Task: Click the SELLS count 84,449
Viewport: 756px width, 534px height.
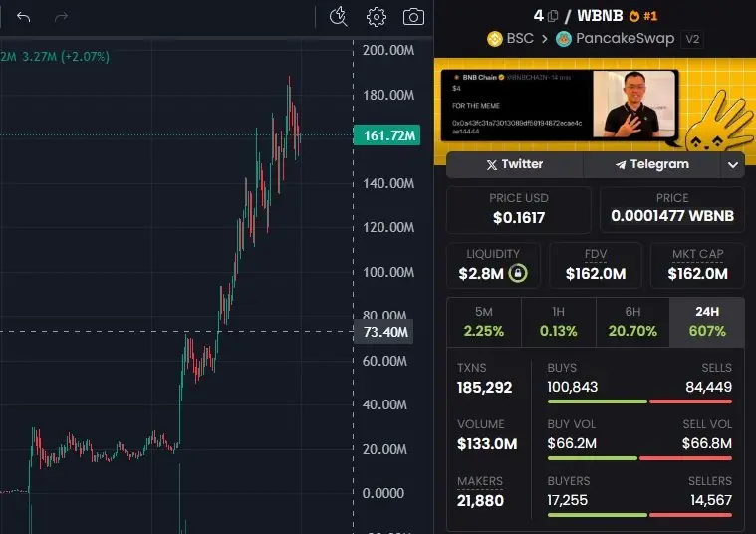Action: pyautogui.click(x=709, y=387)
